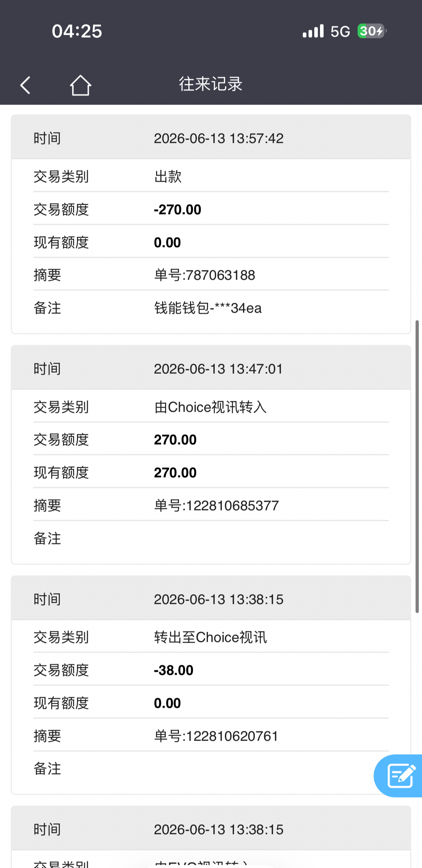The width and height of the screenshot is (422, 868).
Task: Tap the 04:25 status bar clock
Action: (77, 31)
